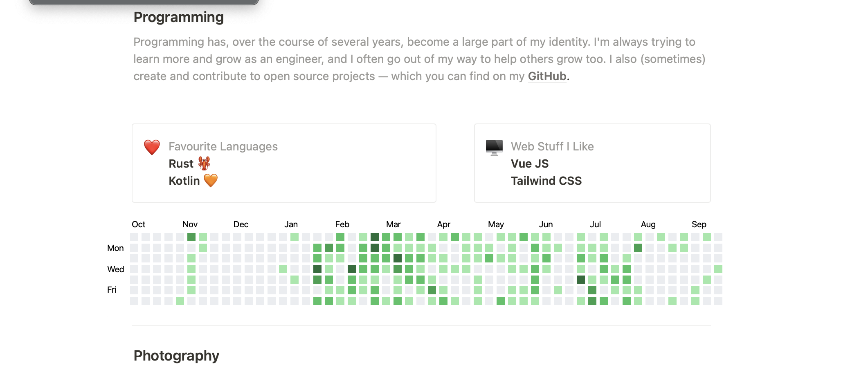
Task: Open the GitHub link
Action: coord(547,76)
